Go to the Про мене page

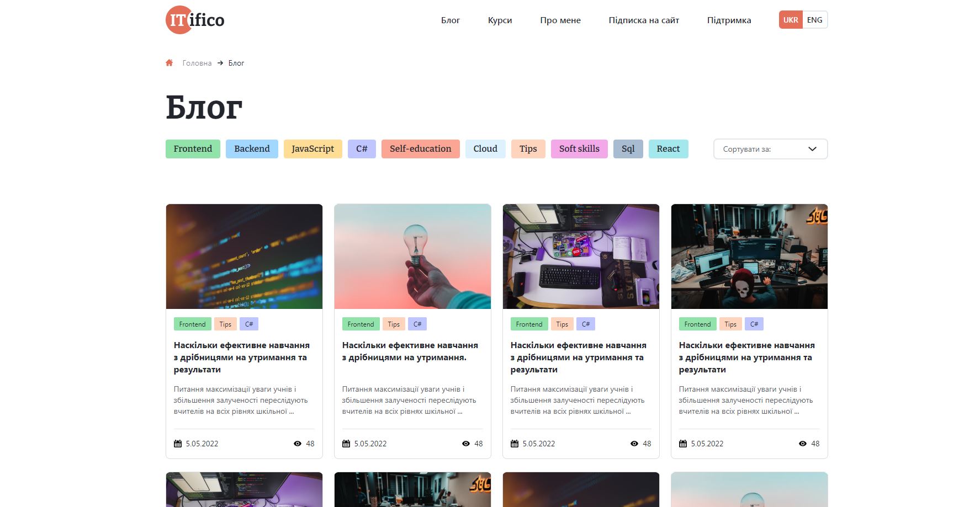560,20
